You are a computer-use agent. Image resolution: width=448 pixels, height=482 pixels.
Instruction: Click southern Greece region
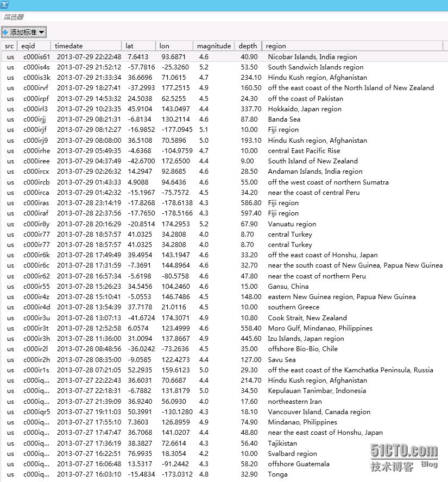(293, 307)
